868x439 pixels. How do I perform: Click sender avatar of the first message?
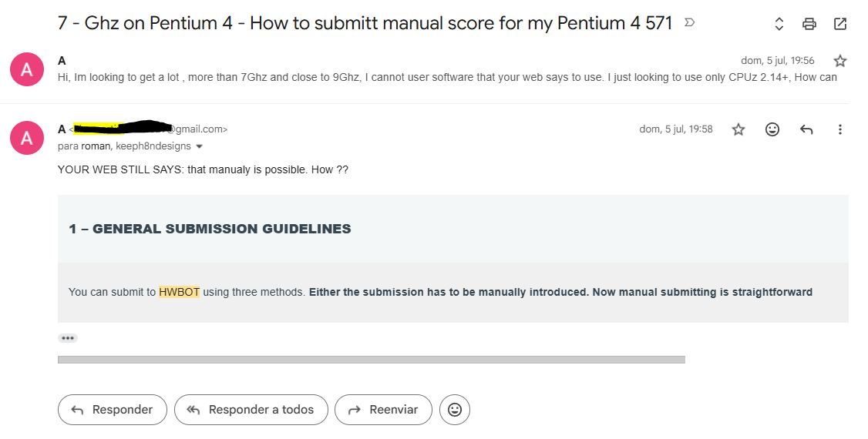tap(26, 69)
